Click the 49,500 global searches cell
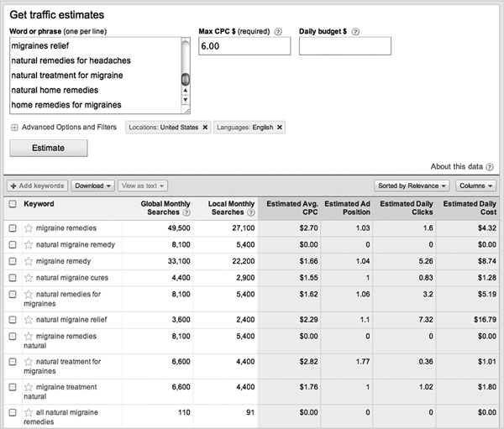The image size is (504, 429). coord(179,228)
